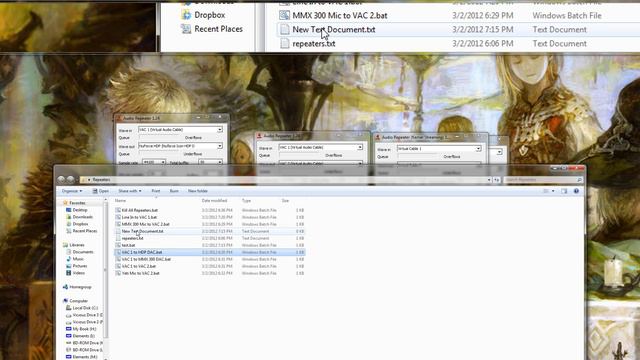This screenshot has height=360, width=640.
Task: Open Homegroup in the navigation pane
Action: tap(77, 287)
